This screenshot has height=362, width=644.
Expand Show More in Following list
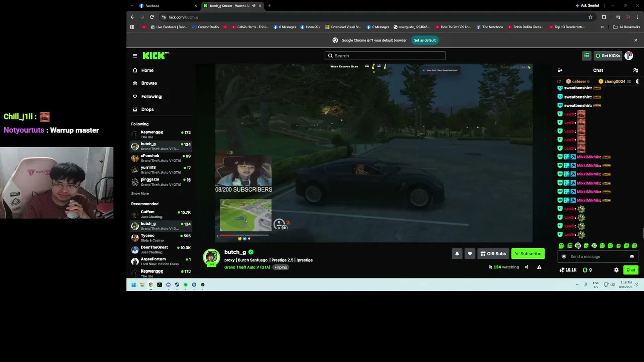140,194
